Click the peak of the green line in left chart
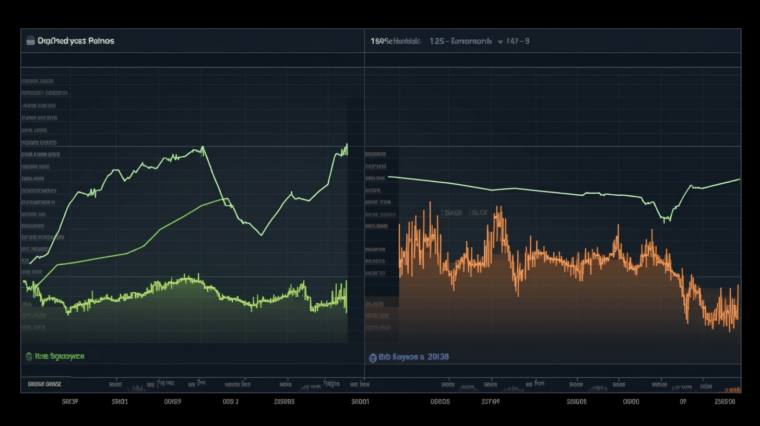760x426 pixels. click(203, 148)
